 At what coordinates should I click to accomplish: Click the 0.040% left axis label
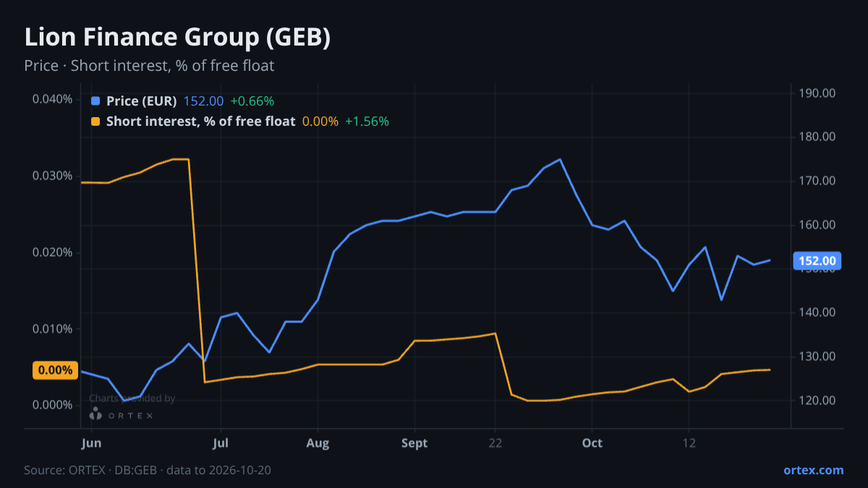[52, 99]
